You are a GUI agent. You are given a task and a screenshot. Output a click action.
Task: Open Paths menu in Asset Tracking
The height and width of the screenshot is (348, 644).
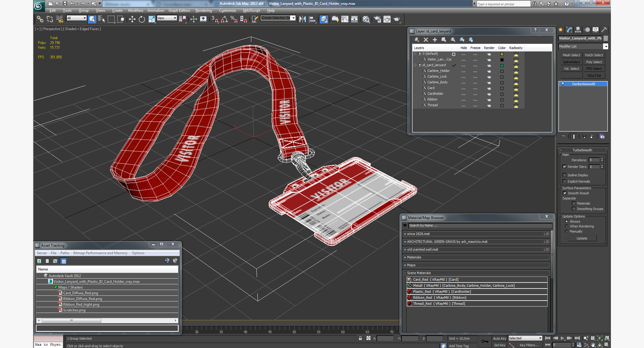pos(65,253)
